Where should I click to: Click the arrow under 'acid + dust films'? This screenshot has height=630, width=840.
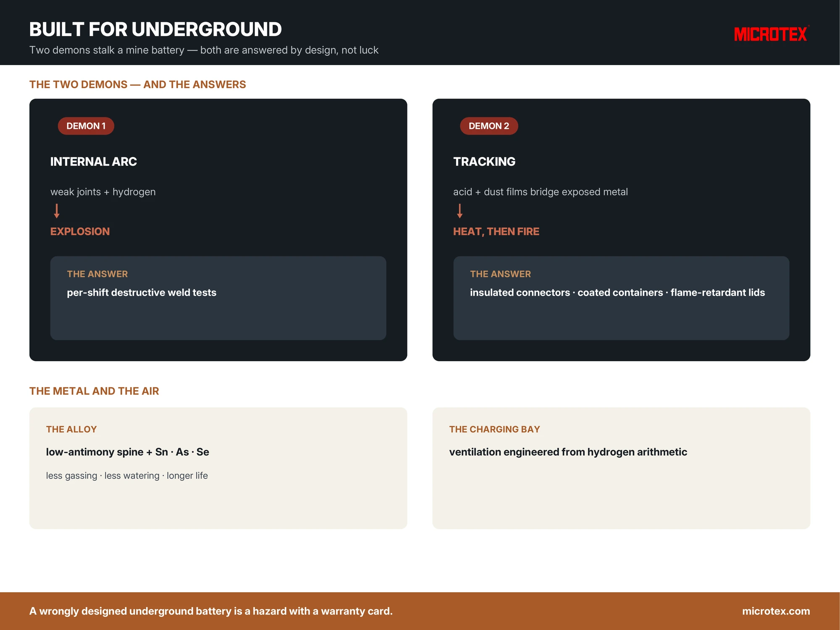pos(460,211)
